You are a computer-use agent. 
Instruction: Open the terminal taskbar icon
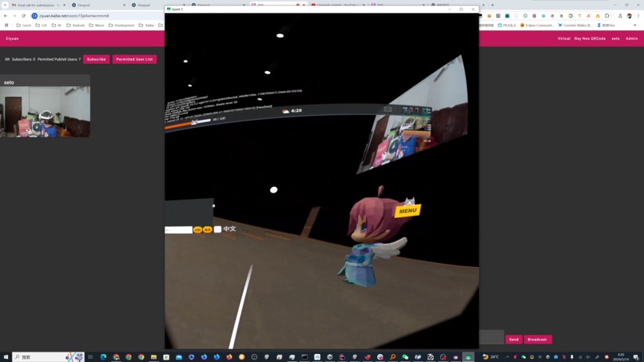[x=304, y=356]
